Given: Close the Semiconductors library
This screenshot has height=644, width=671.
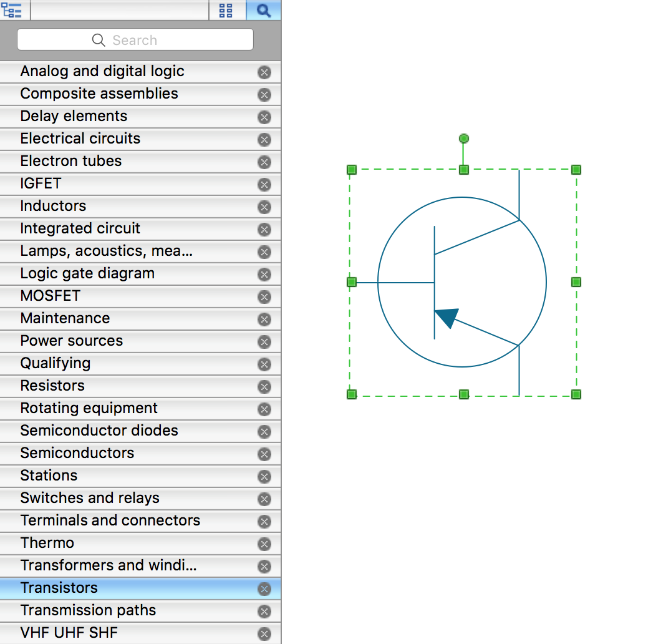Looking at the screenshot, I should [x=264, y=454].
